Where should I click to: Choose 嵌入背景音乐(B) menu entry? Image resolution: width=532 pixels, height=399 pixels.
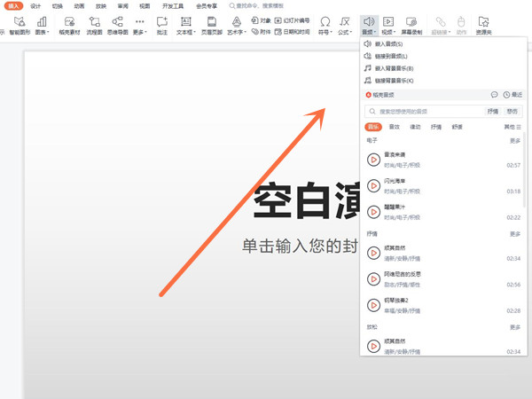(396, 67)
